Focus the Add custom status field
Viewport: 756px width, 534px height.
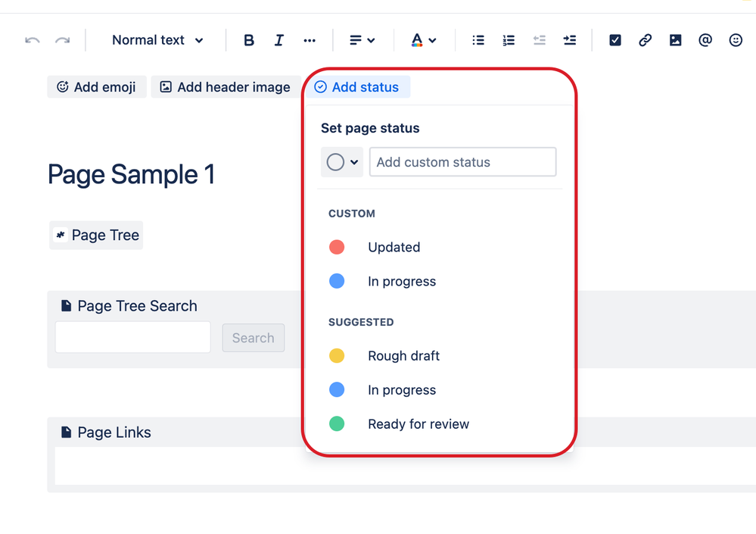point(463,162)
